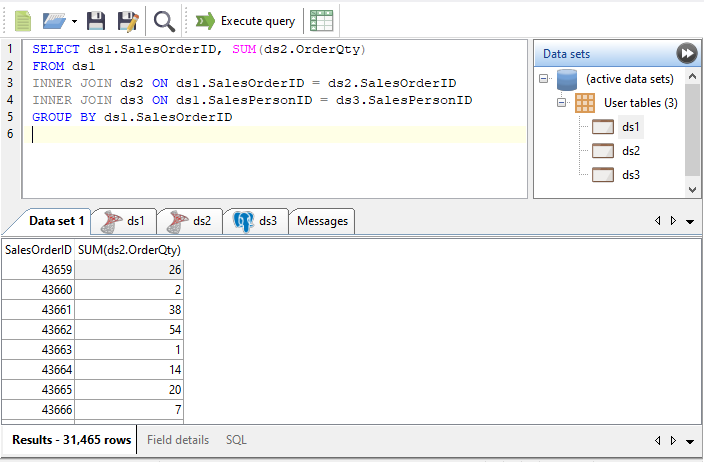Click the green grid icon in toolbar
The height and width of the screenshot is (462, 704).
click(321, 20)
